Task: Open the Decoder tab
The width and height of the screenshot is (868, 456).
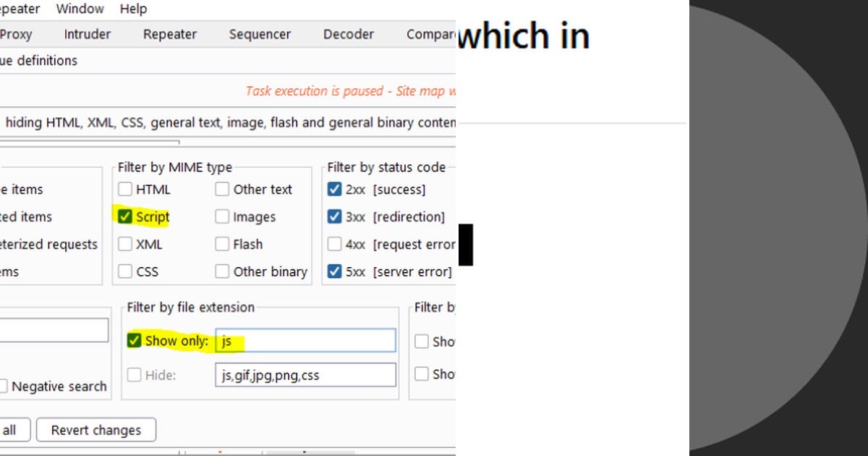Action: coord(348,34)
